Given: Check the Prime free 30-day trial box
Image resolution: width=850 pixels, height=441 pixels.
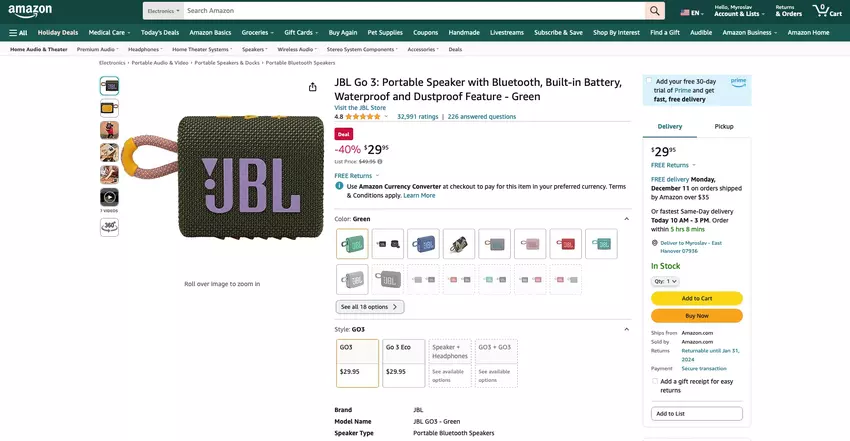Looking at the screenshot, I should pos(649,81).
